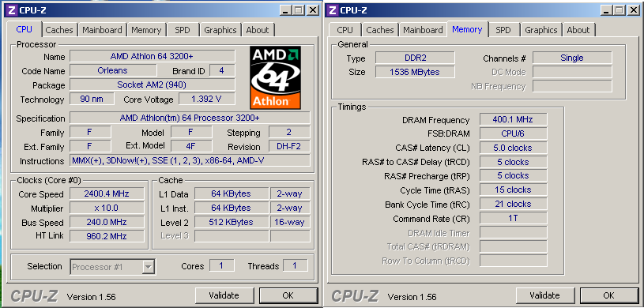
Task: Click the processor Name field AMD Athlon 64 3200+
Action: click(153, 56)
